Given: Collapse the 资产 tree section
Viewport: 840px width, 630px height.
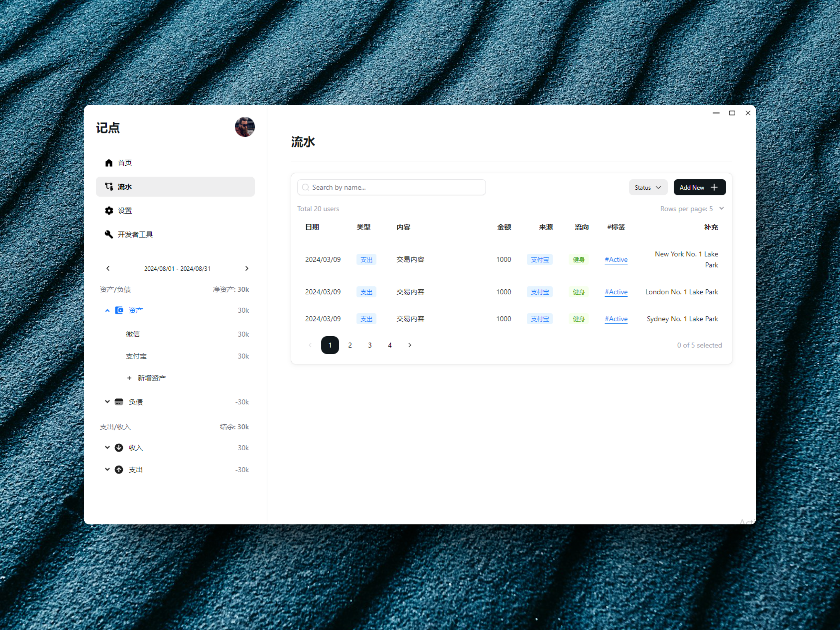Looking at the screenshot, I should (x=107, y=310).
